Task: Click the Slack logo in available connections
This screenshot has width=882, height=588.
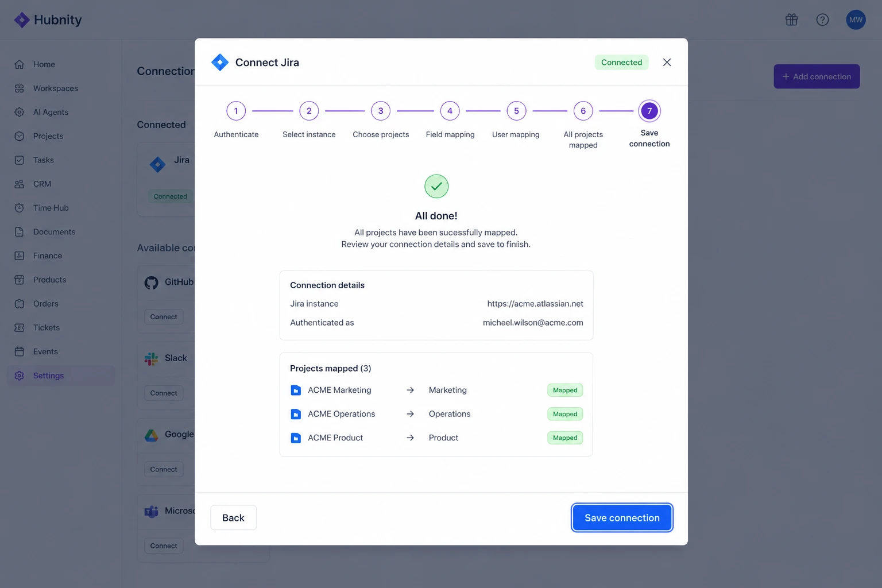Action: tap(151, 359)
